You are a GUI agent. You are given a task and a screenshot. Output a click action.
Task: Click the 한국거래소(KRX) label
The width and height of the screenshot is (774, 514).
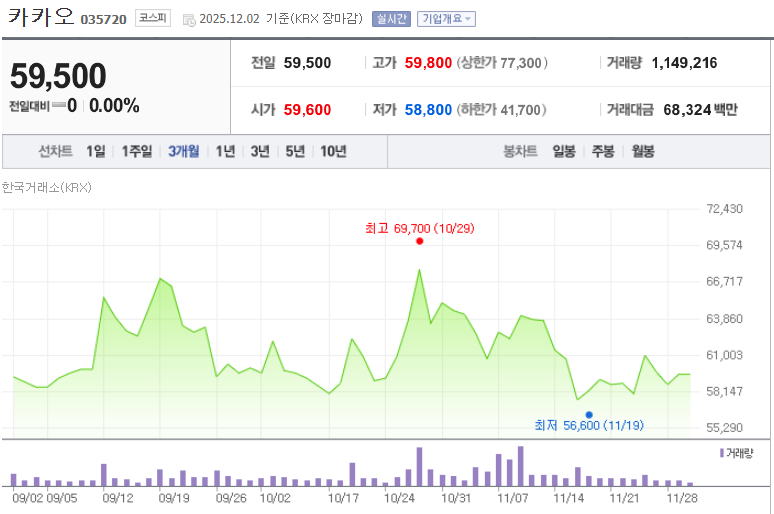(46, 188)
